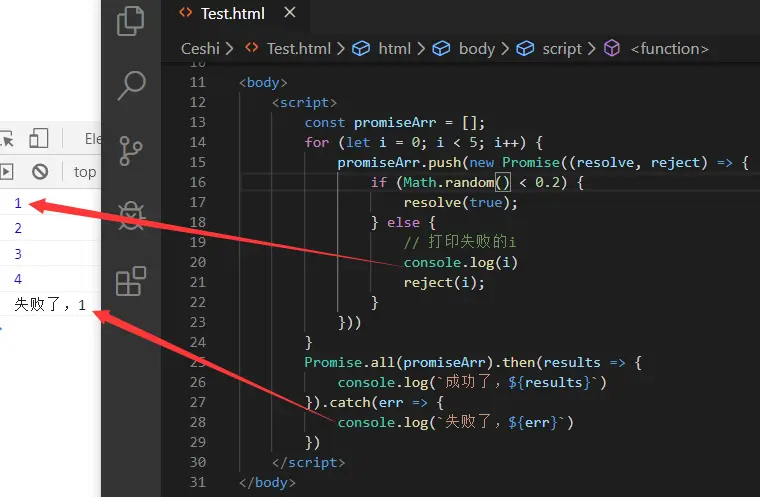This screenshot has width=760, height=497.
Task: Click the Test.html breadcrumb item
Action: (x=299, y=48)
